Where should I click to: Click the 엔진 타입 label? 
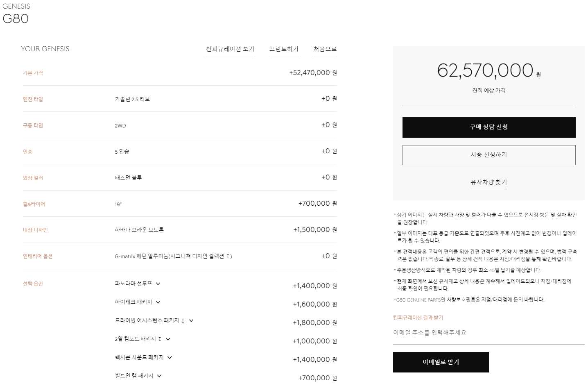(x=33, y=99)
